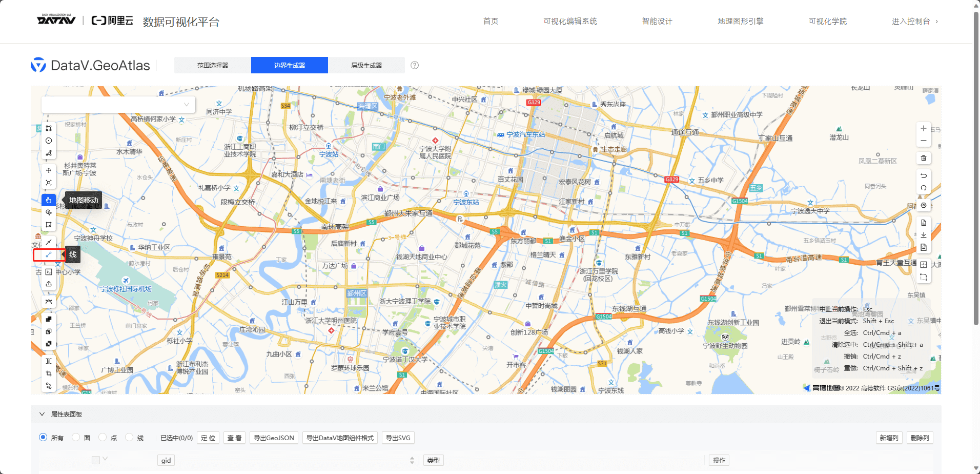Click the difference overlay shapes tool
Screen dimensions: 980x474
click(49, 344)
